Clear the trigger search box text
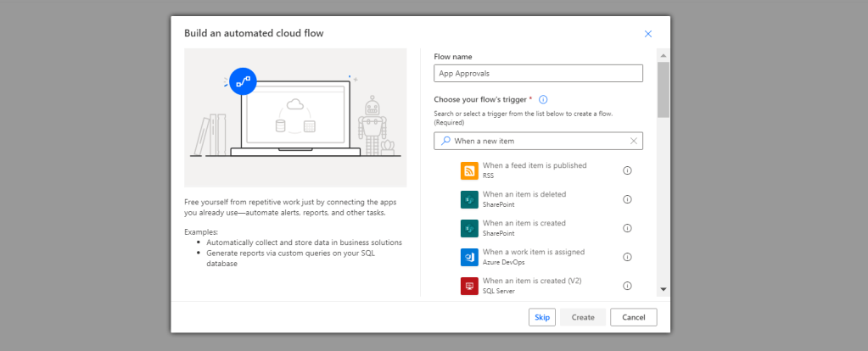 (x=633, y=141)
